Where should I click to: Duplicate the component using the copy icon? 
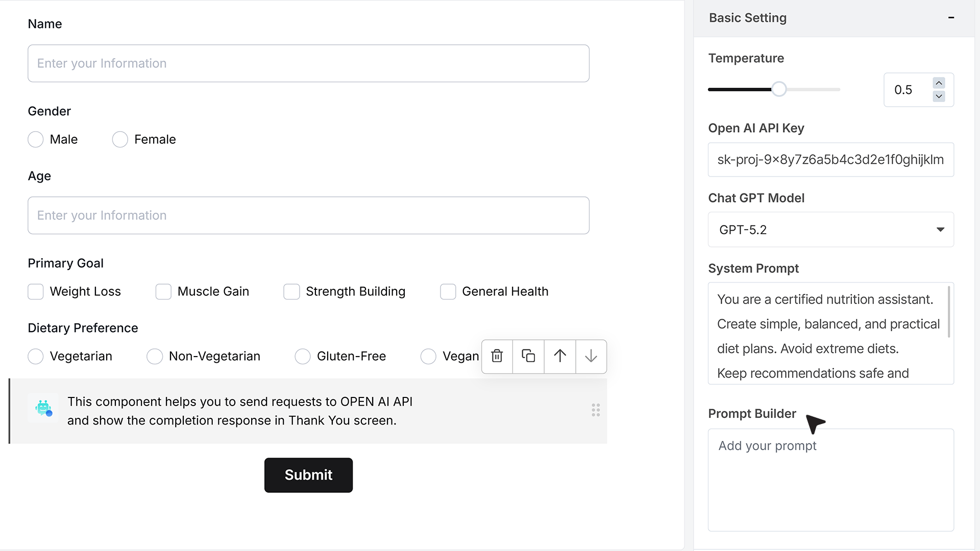click(x=528, y=356)
